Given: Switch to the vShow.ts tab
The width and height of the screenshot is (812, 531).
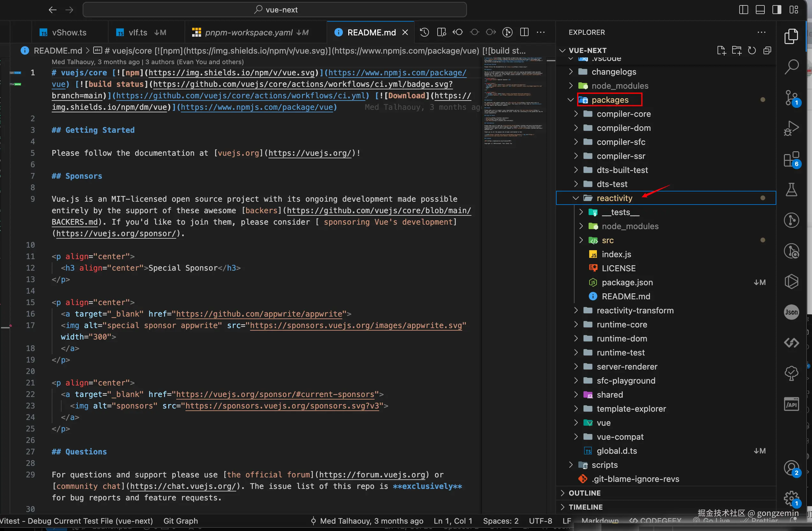Looking at the screenshot, I should 69,33.
